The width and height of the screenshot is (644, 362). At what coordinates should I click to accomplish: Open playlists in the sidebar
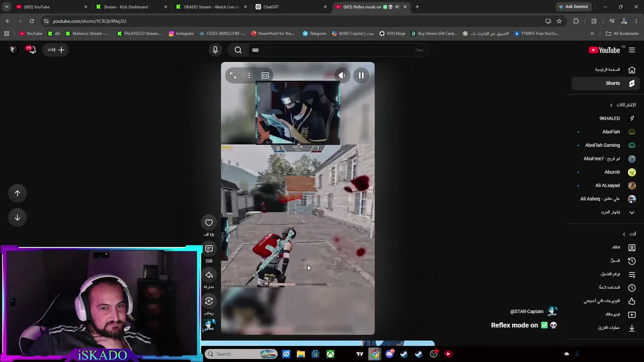[x=605, y=275]
